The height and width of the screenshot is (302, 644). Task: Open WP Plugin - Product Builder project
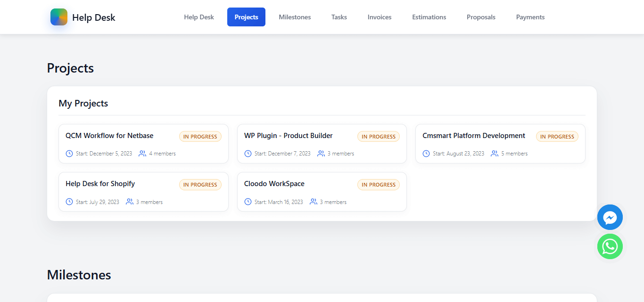point(289,136)
